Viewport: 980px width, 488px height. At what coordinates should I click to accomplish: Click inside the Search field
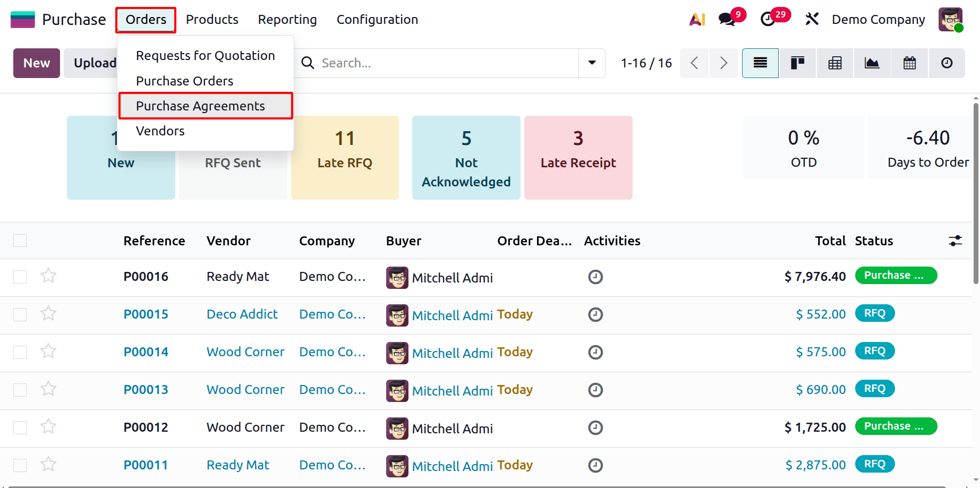click(x=425, y=63)
